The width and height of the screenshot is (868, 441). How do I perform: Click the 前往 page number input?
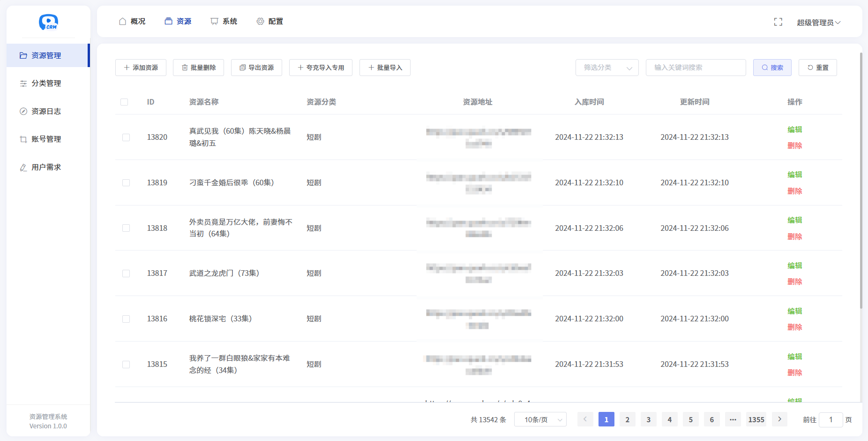831,419
